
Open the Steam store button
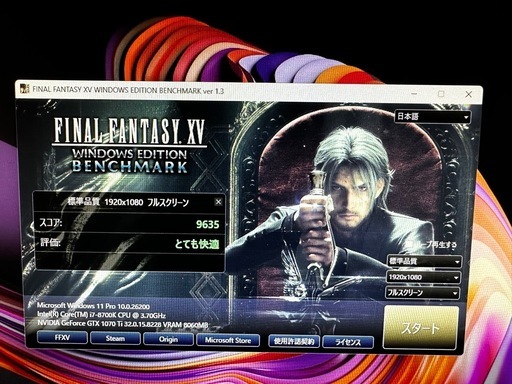click(115, 339)
